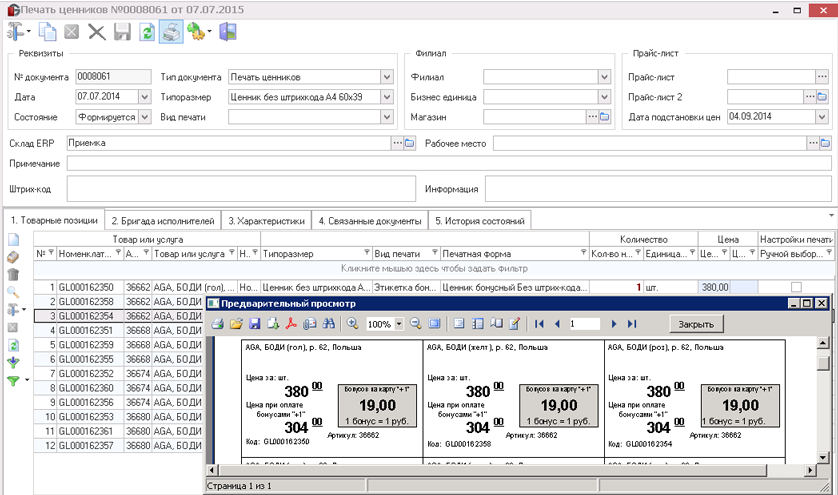Switch to 3. Характеристики tab
The width and height of the screenshot is (838, 495).
267,221
